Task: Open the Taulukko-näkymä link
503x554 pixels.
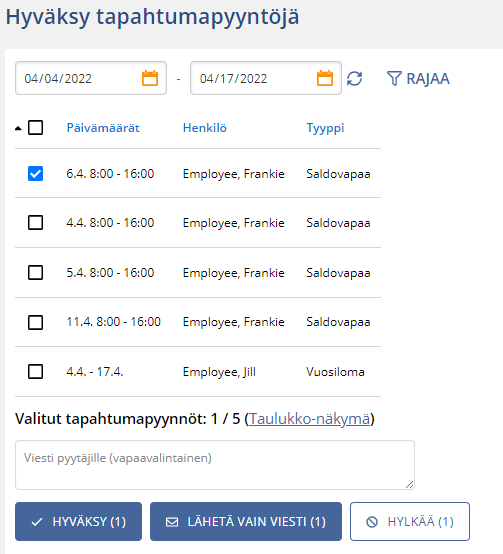Action: tap(309, 419)
